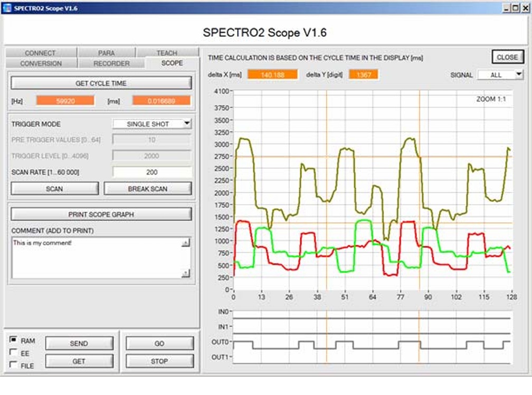Click the upper horizontal orange cursor line
Viewport: 532px width, 395px height.
(x=373, y=157)
